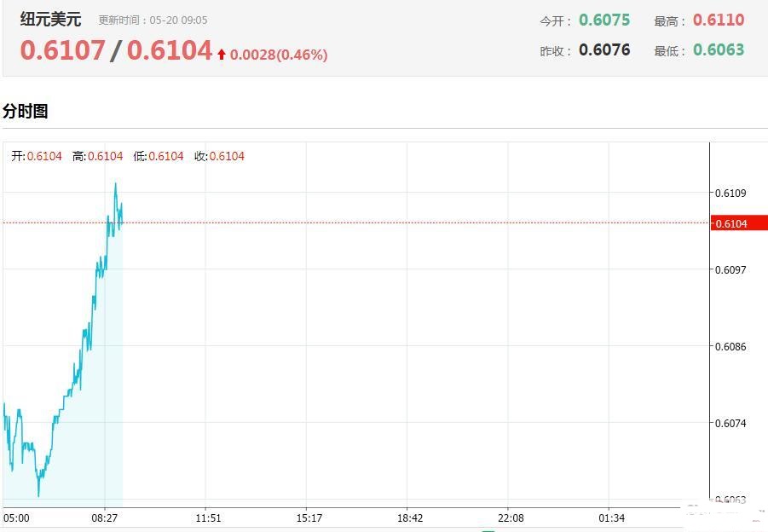The image size is (768, 532).
Task: Click the 今开 value 0.6075
Action: [x=604, y=20]
